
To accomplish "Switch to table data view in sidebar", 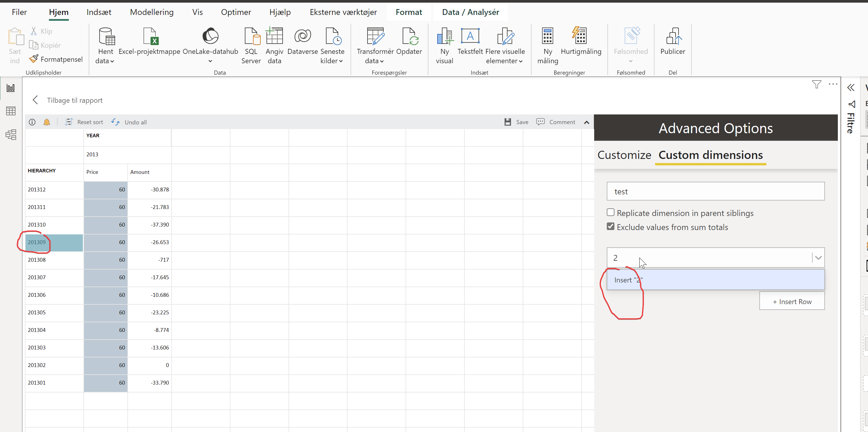I will pyautogui.click(x=11, y=111).
